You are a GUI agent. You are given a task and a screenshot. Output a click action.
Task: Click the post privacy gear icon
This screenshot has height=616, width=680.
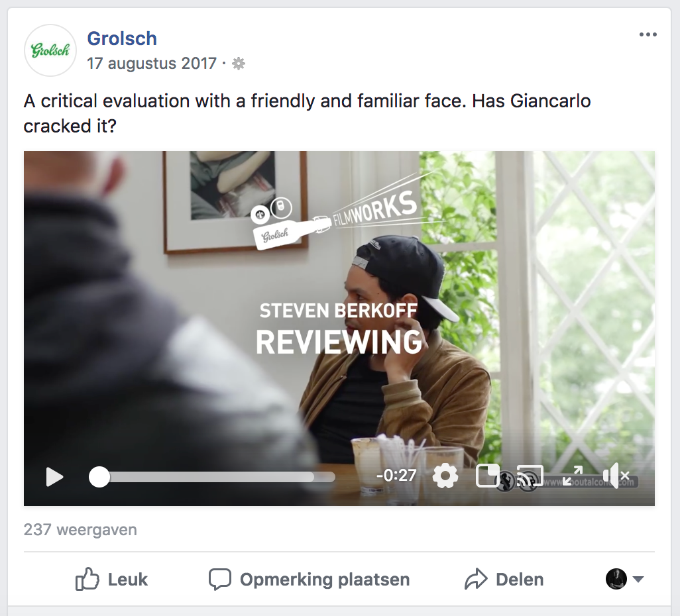(x=239, y=64)
